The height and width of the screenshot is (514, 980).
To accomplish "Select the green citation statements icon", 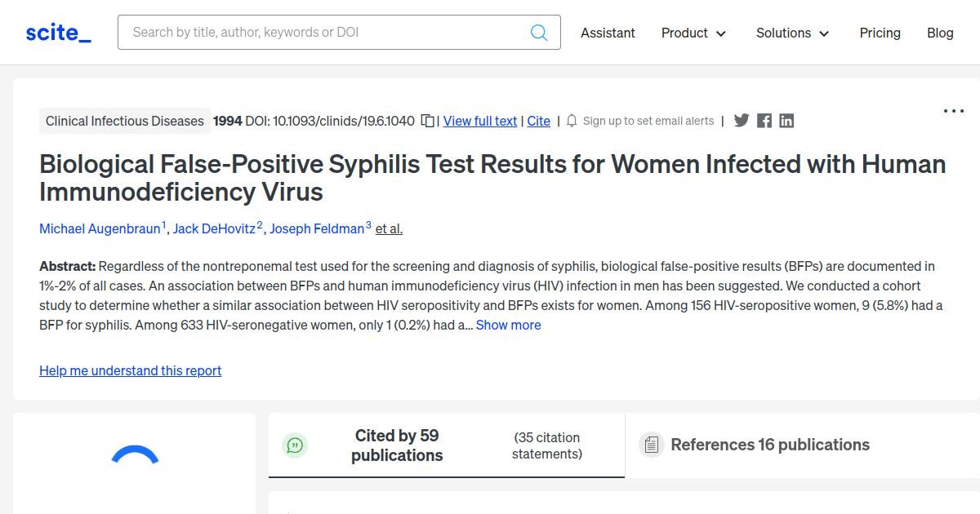I will click(x=295, y=445).
